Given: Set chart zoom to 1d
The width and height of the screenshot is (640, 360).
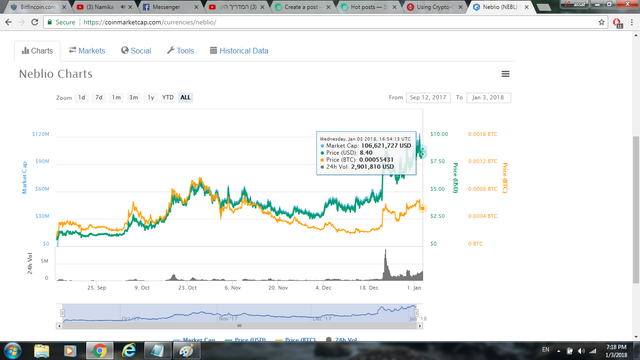Looking at the screenshot, I should tap(82, 98).
